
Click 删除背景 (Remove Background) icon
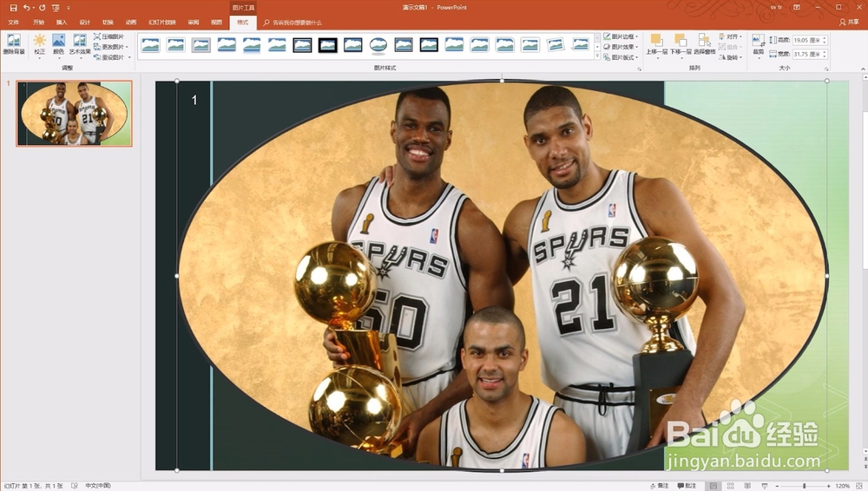[13, 43]
